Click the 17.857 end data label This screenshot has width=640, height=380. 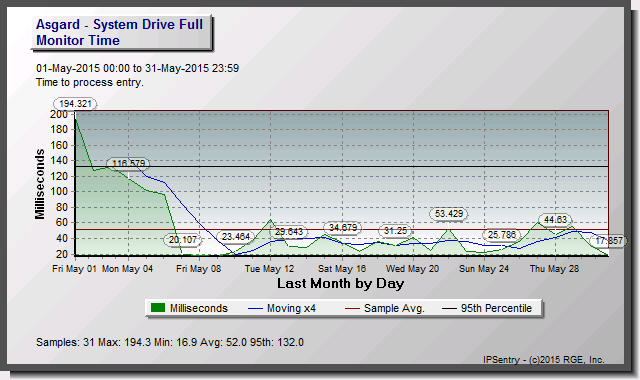(608, 241)
